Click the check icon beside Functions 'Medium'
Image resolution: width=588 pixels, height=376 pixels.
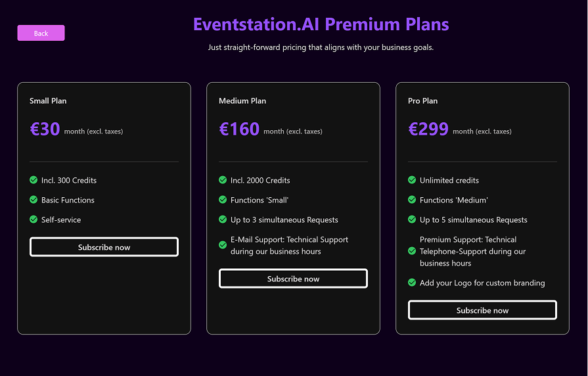coord(412,200)
